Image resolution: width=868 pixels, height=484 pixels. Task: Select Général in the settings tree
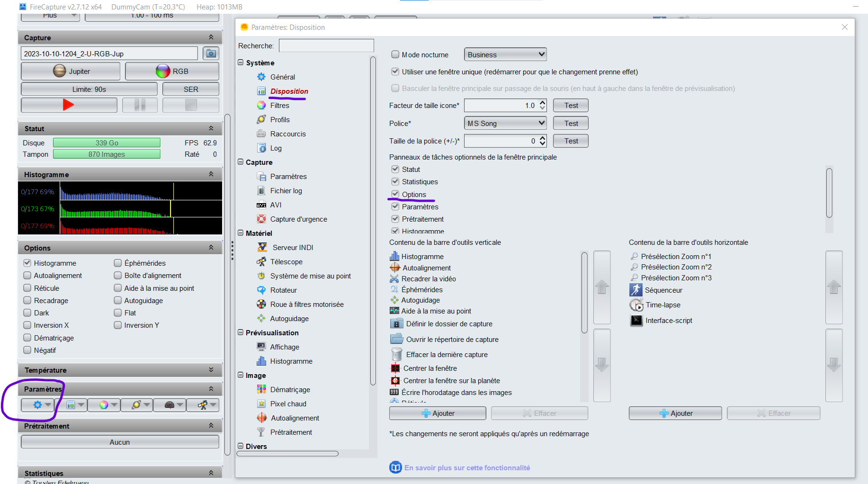click(282, 77)
